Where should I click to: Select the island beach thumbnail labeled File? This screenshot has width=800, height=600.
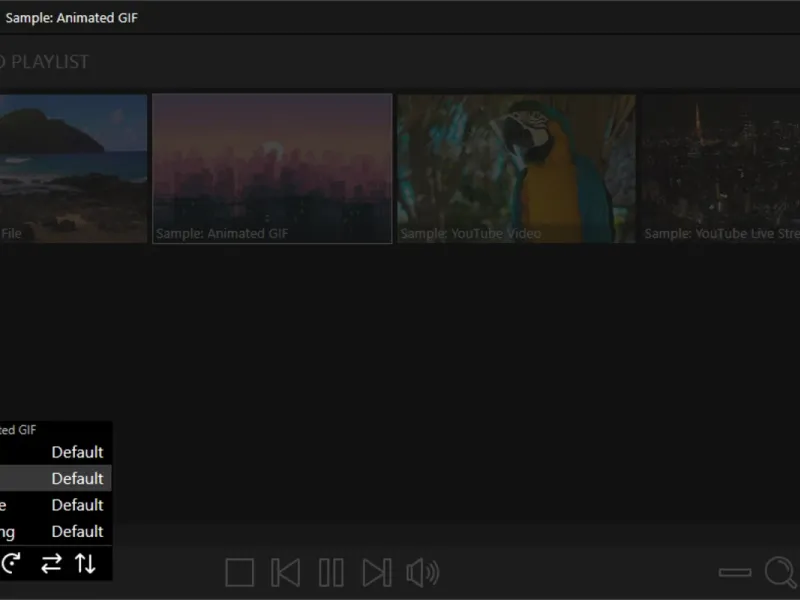73,168
